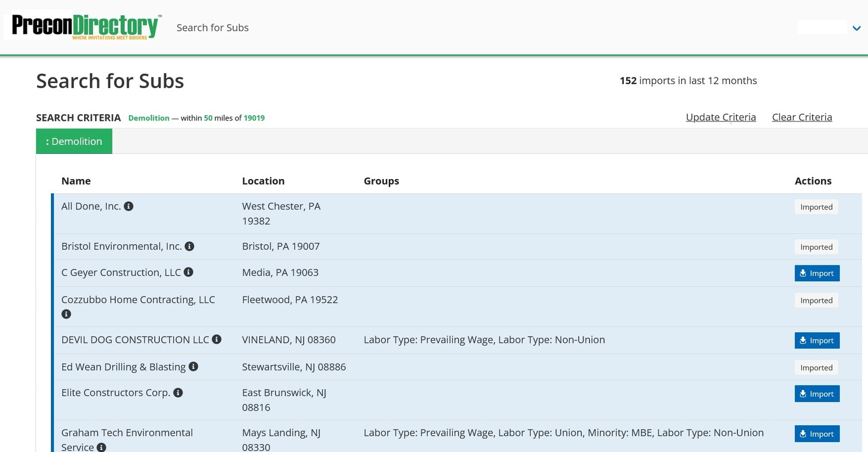This screenshot has height=452, width=868.
Task: Click Mays Landing, NJ 08330 location
Action: pyautogui.click(x=281, y=440)
